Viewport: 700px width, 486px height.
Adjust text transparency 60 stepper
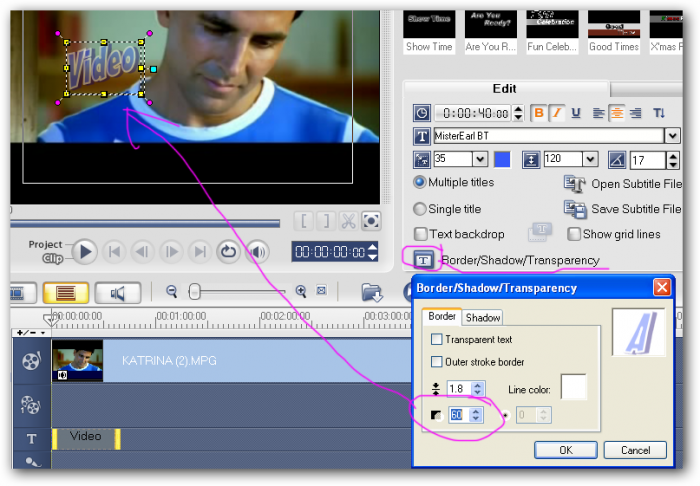tap(476, 415)
